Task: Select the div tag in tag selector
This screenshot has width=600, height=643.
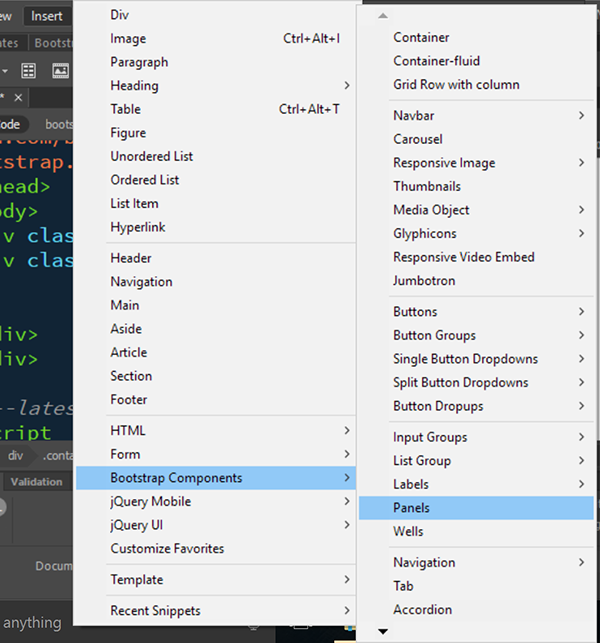Action: (16, 455)
